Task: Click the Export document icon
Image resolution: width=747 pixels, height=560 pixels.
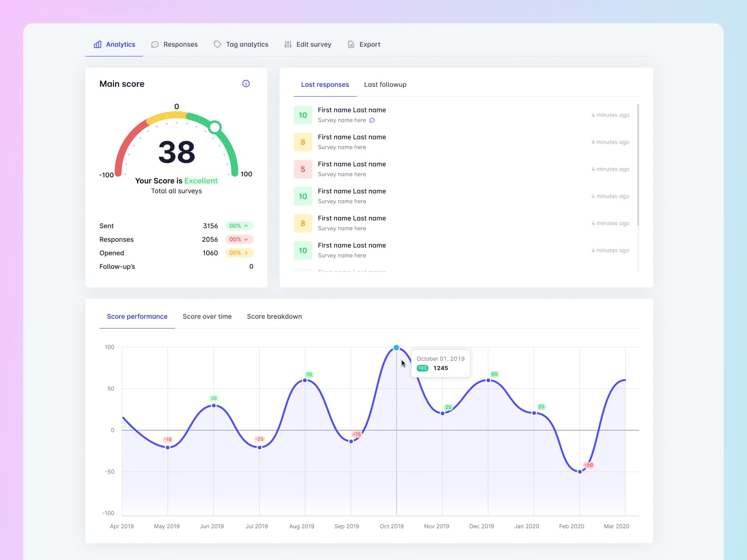Action: [x=351, y=44]
